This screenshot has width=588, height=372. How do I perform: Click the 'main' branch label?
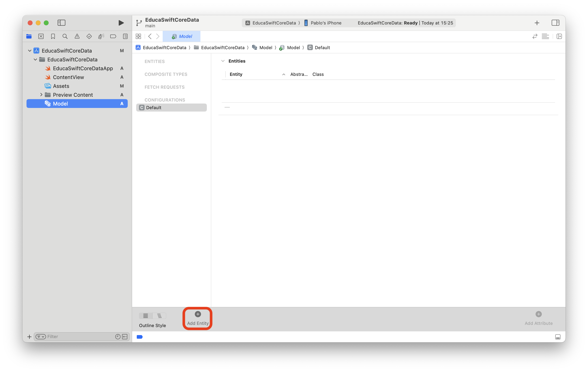tap(150, 26)
